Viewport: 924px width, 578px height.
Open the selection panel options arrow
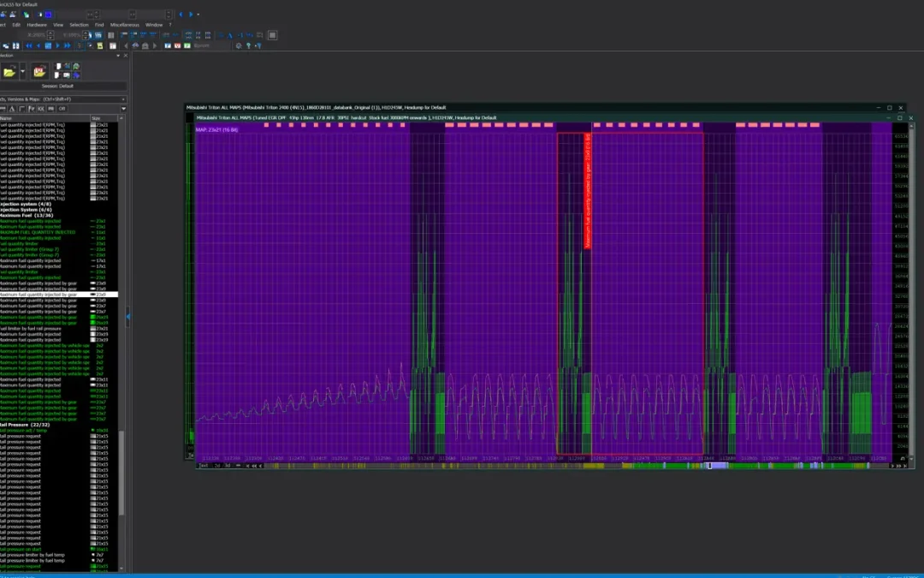118,56
